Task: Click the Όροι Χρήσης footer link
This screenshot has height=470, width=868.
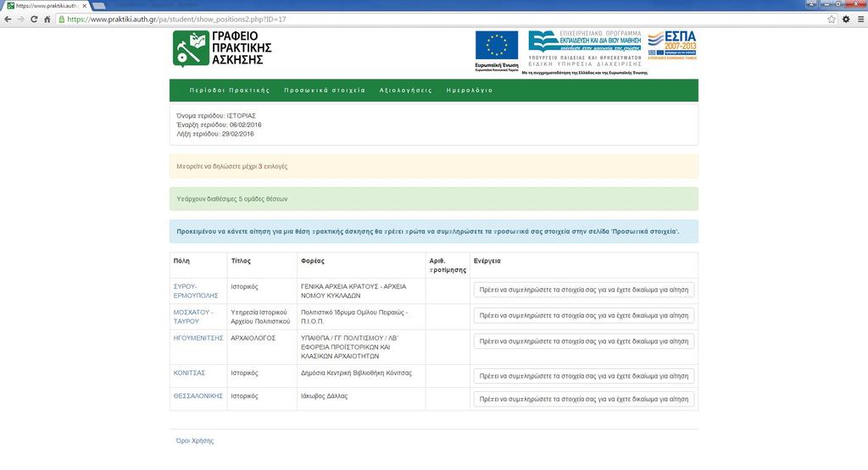Action: click(x=195, y=440)
